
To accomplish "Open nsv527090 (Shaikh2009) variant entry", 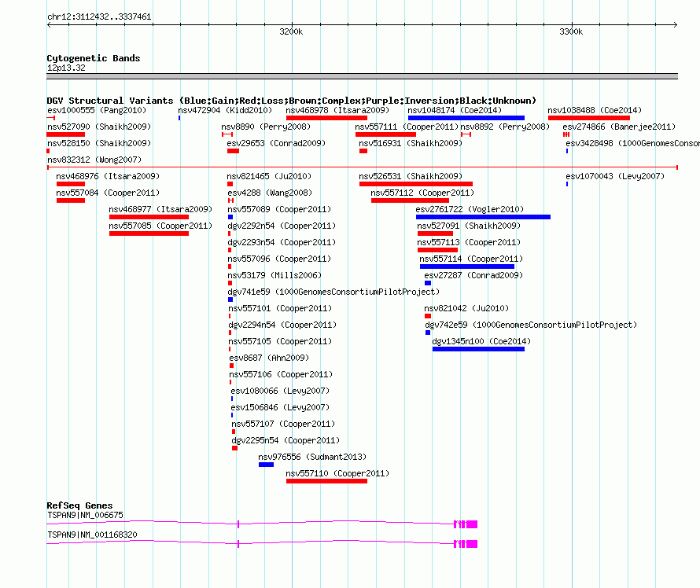I will 99,127.
